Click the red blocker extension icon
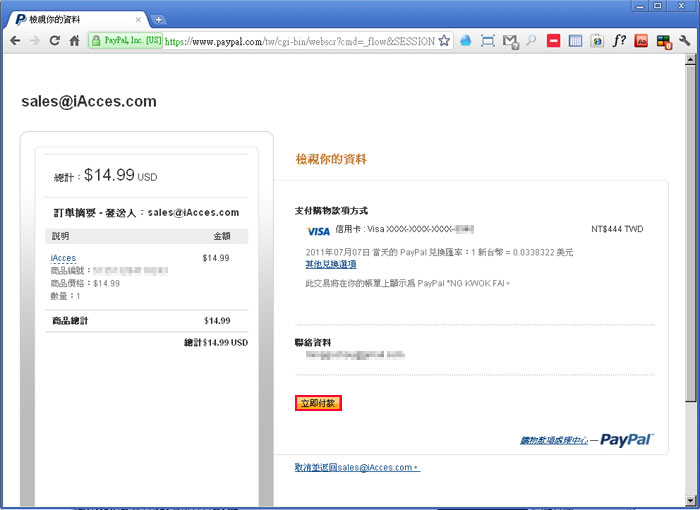The width and height of the screenshot is (700, 510). (x=553, y=41)
